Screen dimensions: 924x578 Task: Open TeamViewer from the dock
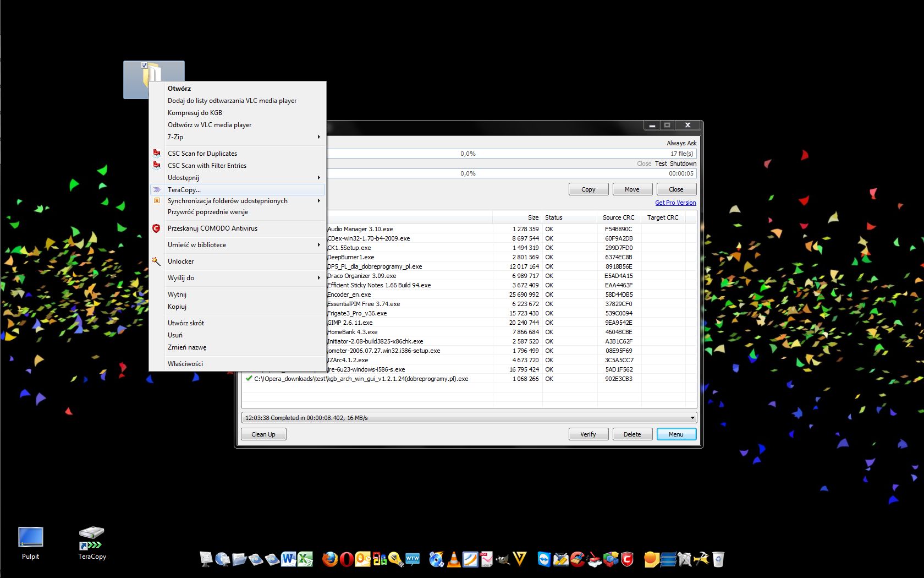coord(544,559)
